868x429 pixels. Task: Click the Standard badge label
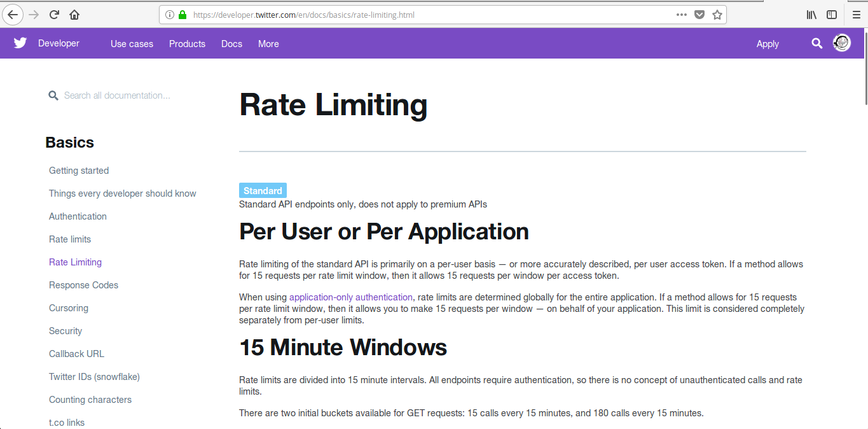point(263,190)
